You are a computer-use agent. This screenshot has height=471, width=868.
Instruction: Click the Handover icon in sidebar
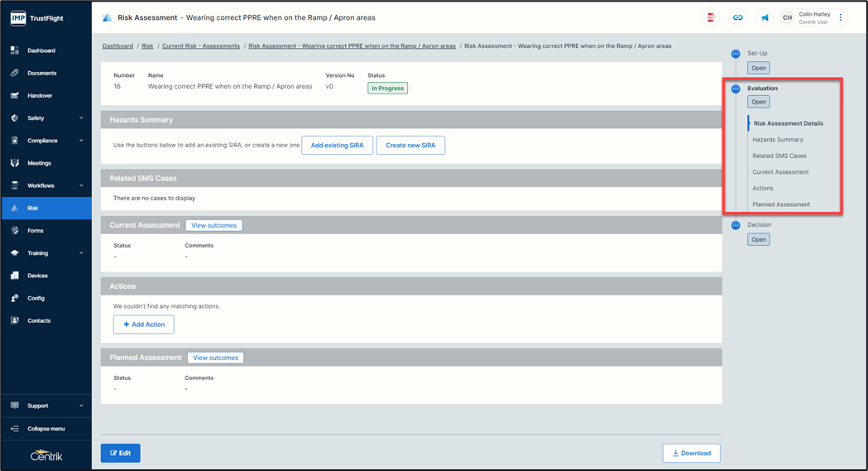click(x=15, y=96)
